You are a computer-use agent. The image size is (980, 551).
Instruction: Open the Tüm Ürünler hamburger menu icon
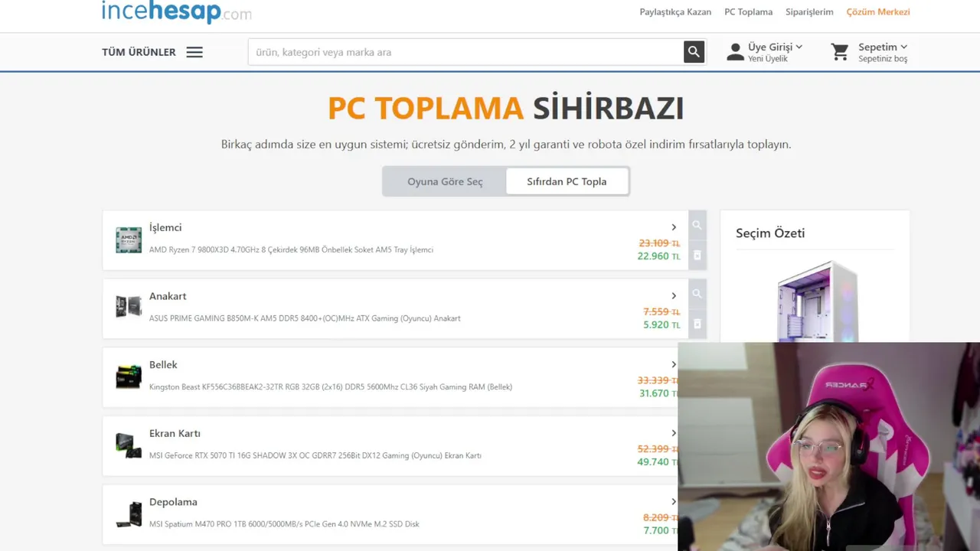pyautogui.click(x=194, y=52)
